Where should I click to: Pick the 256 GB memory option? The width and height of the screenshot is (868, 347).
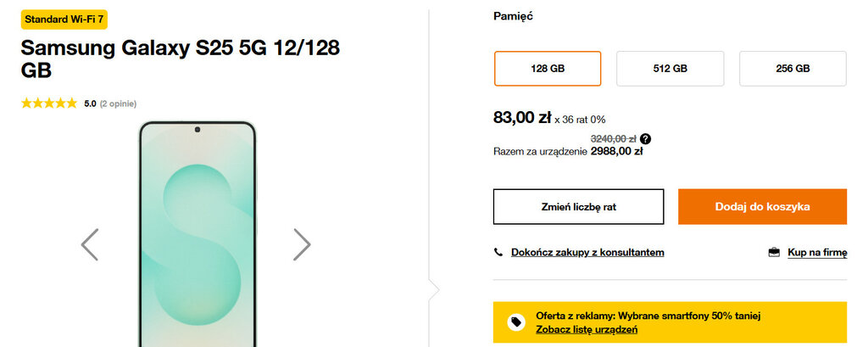pos(793,69)
